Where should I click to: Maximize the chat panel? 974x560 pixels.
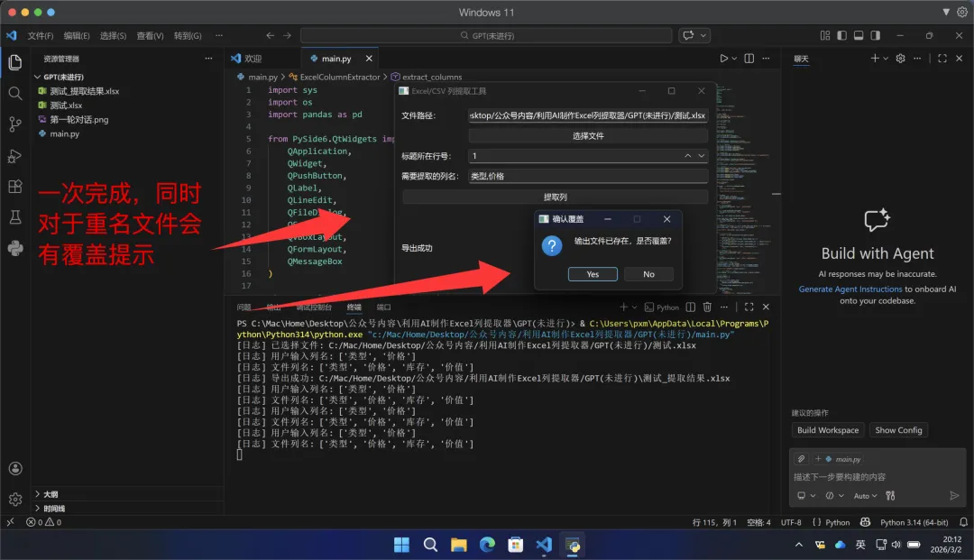coord(942,59)
